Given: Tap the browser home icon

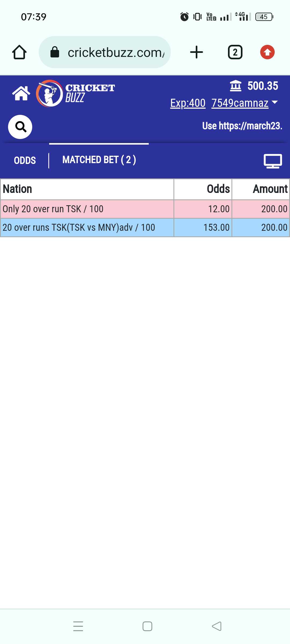Looking at the screenshot, I should 19,52.
